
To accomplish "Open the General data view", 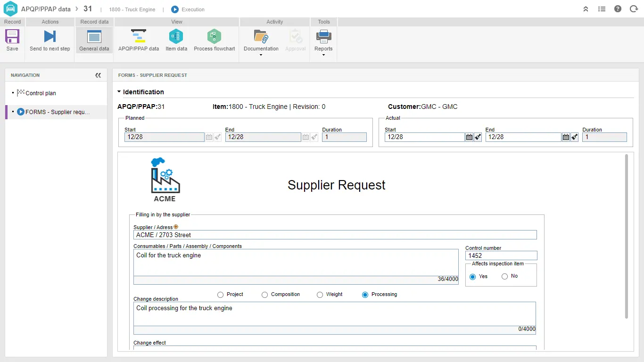I will coord(94,40).
